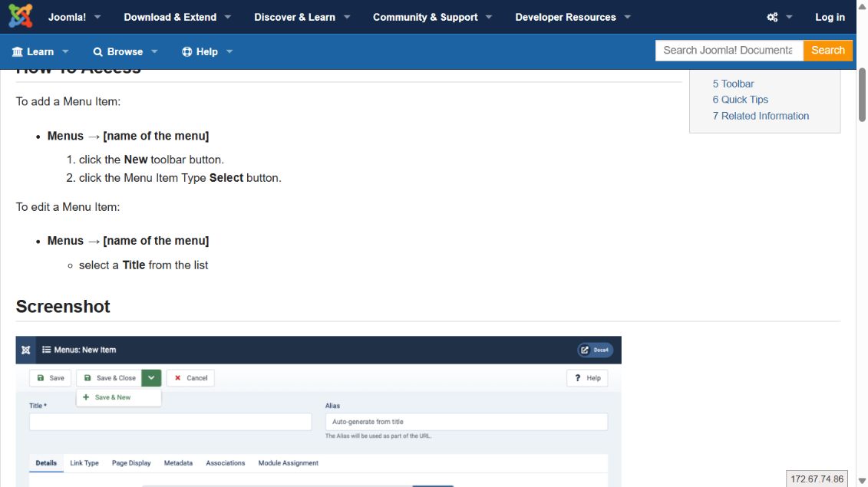Viewport: 868px width, 487px height.
Task: Open Community & Support menu
Action: click(x=425, y=17)
